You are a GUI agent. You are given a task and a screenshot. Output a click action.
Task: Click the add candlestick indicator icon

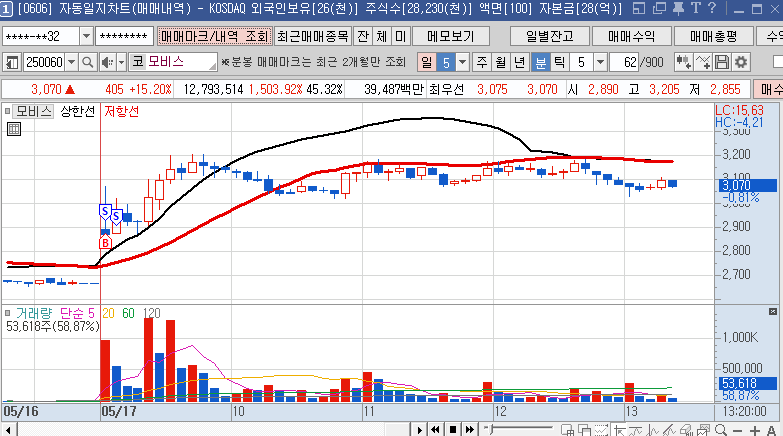click(685, 62)
